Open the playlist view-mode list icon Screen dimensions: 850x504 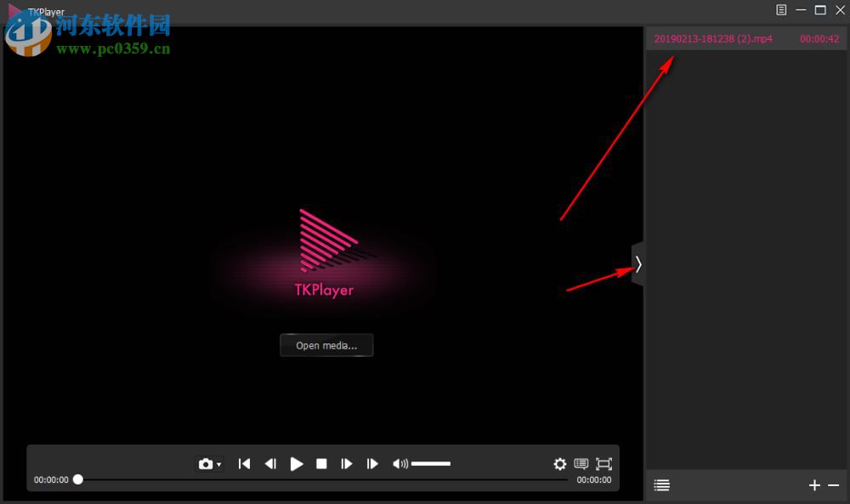661,484
